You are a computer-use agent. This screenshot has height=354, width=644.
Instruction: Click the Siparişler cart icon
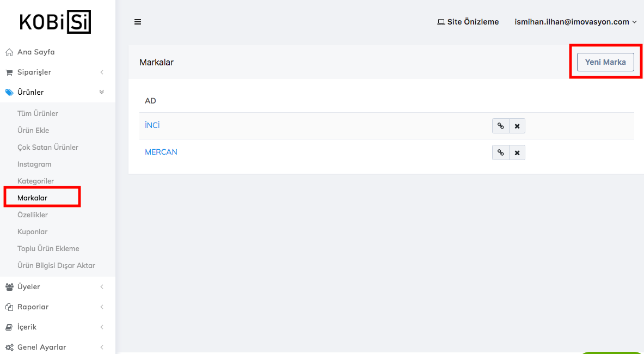[9, 72]
